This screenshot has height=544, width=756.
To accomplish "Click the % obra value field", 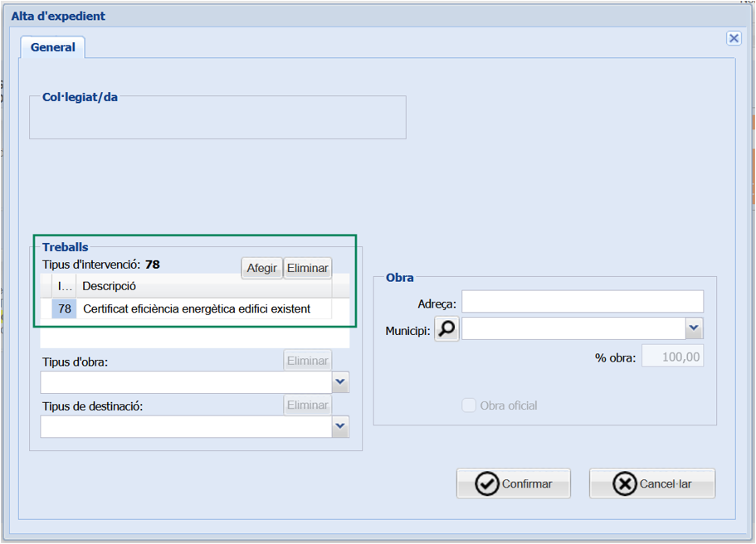I will (x=672, y=357).
